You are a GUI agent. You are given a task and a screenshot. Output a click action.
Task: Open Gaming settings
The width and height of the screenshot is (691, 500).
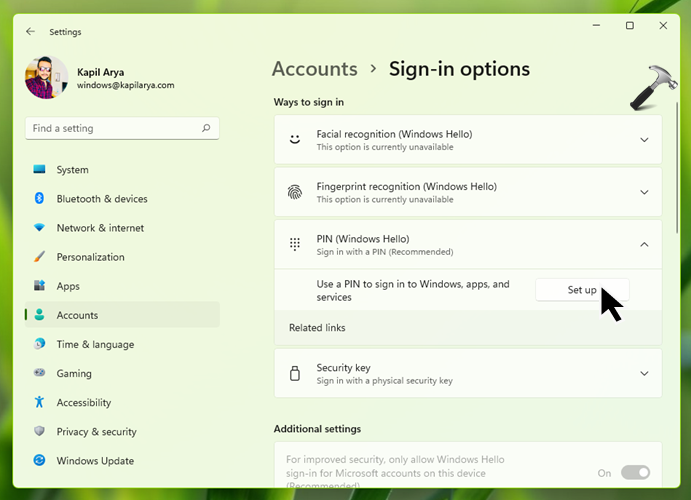pyautogui.click(x=74, y=373)
